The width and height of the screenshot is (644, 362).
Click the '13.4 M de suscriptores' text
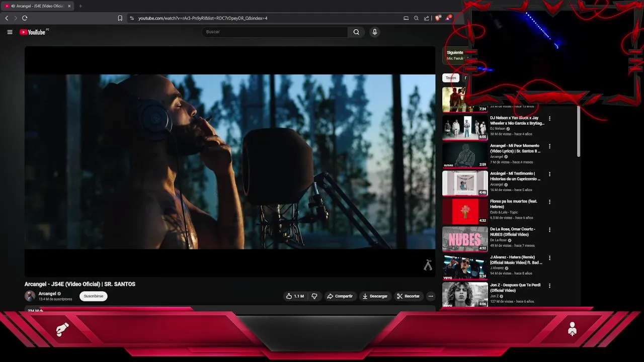tap(55, 299)
